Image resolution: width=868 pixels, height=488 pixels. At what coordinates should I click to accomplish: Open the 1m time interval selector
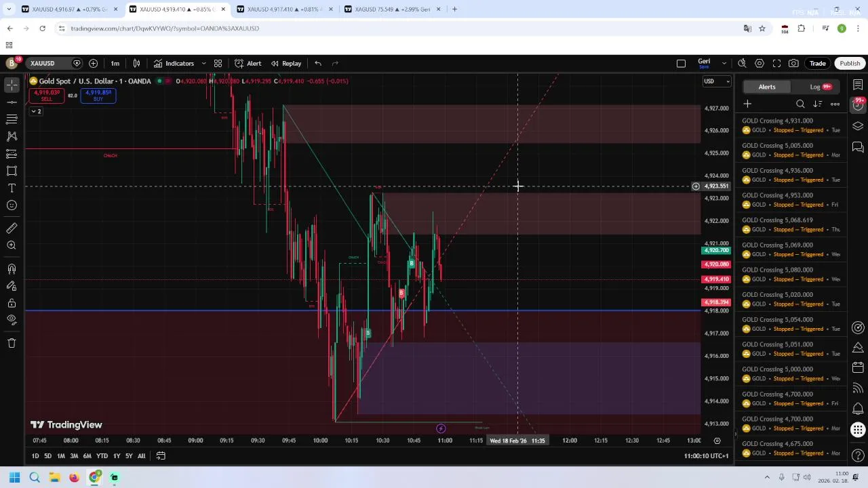pos(115,63)
